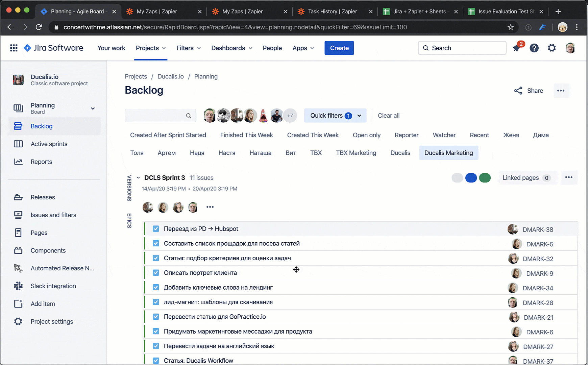
Task: Open the user profile avatar in Jira header
Action: coord(570,48)
